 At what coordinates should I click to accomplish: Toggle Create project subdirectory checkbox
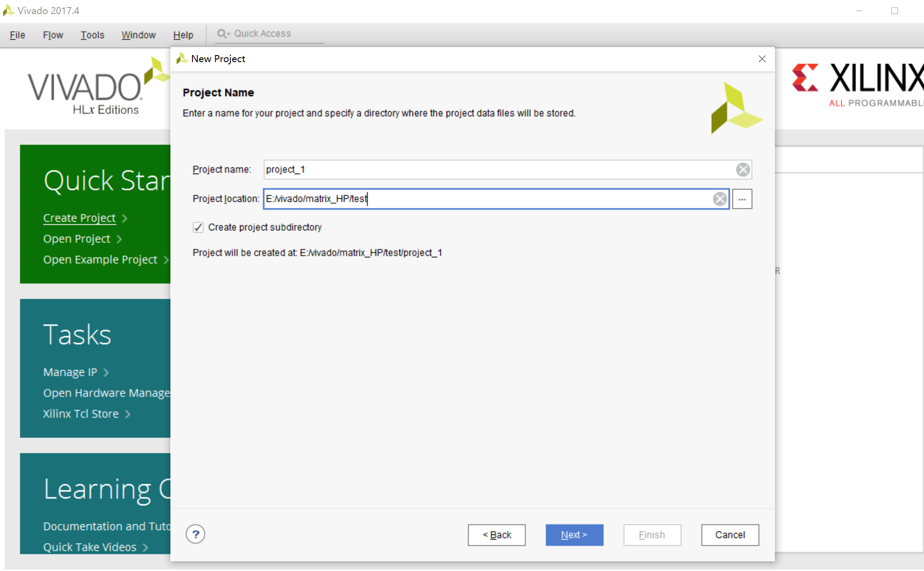198,227
